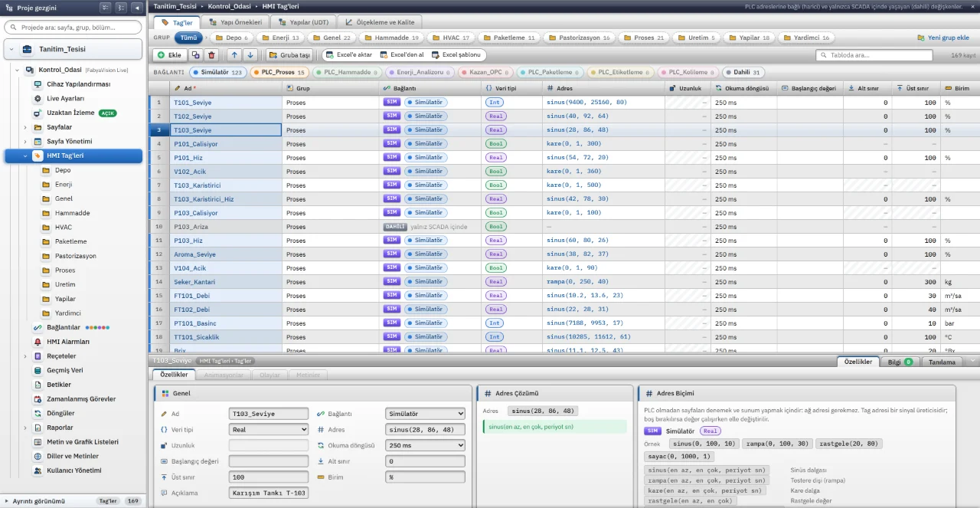Image resolution: width=980 pixels, height=508 pixels.
Task: Export tags with Excel'e aktar
Action: 348,55
